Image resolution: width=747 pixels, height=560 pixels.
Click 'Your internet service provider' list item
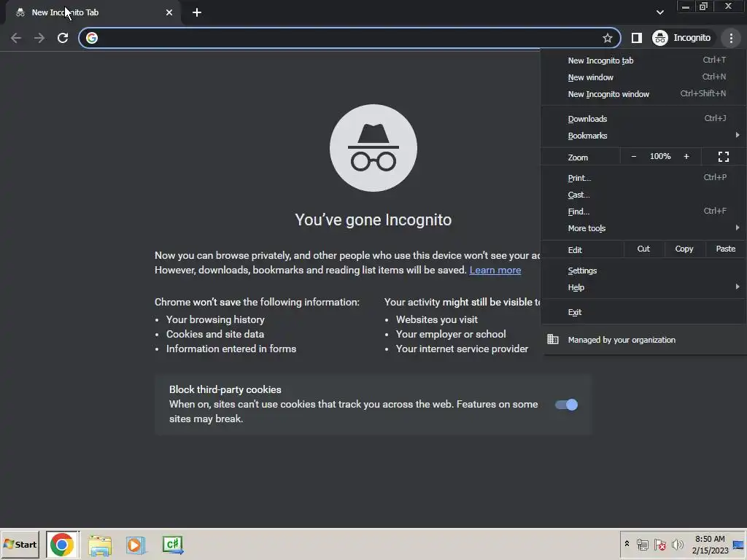(462, 349)
